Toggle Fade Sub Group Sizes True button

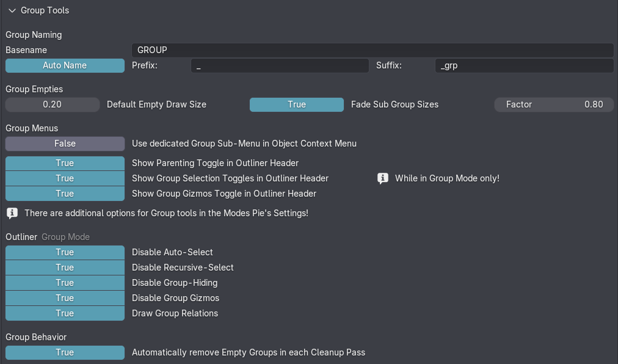coord(297,104)
